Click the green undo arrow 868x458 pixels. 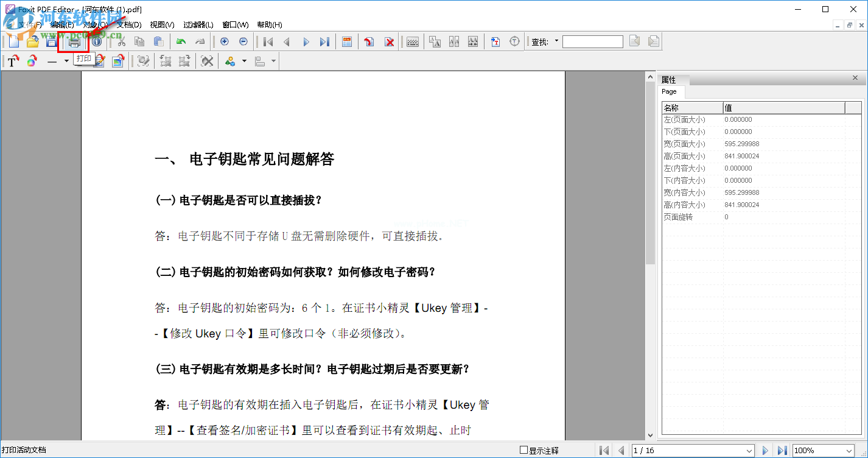point(181,41)
